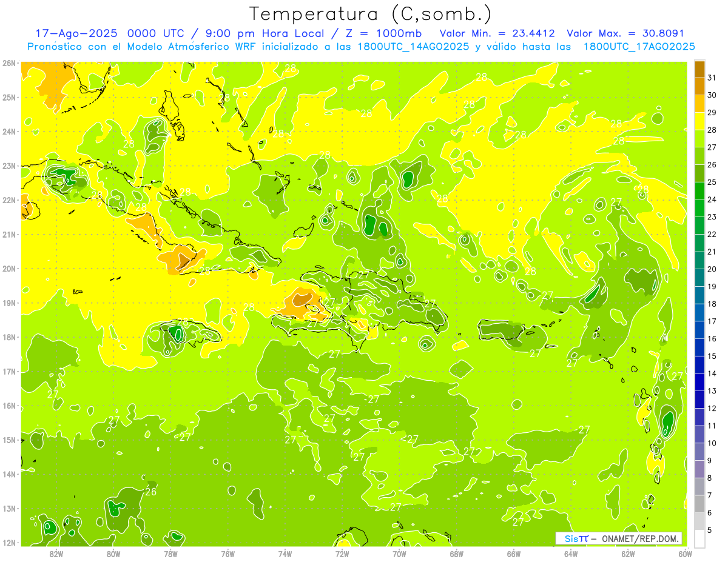Click the green legend band between 26 and 27
Image resolution: width=728 pixels, height=562 pixels.
699,156
